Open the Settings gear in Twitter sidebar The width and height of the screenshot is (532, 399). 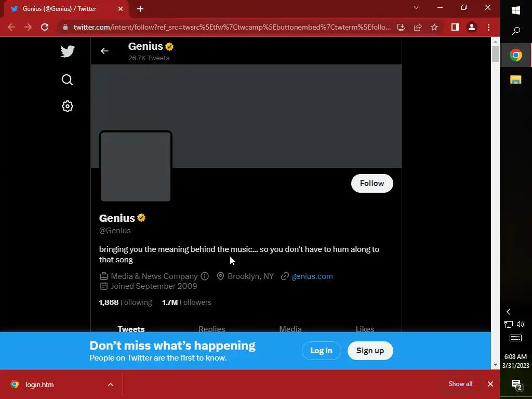(68, 106)
